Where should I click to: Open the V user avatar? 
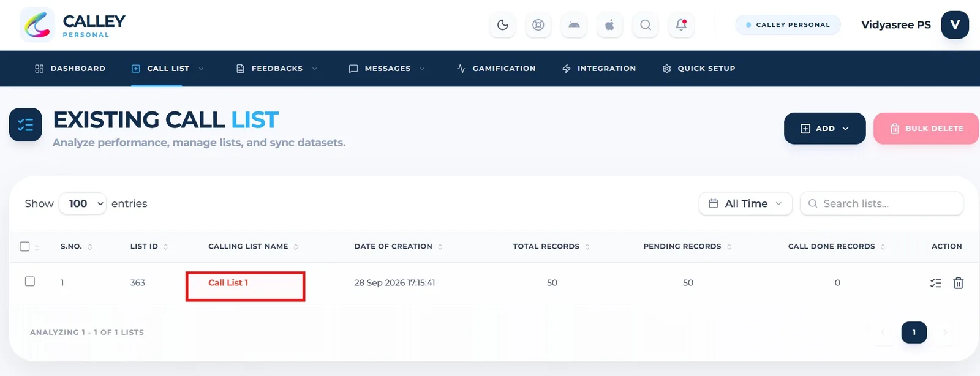pyautogui.click(x=955, y=25)
